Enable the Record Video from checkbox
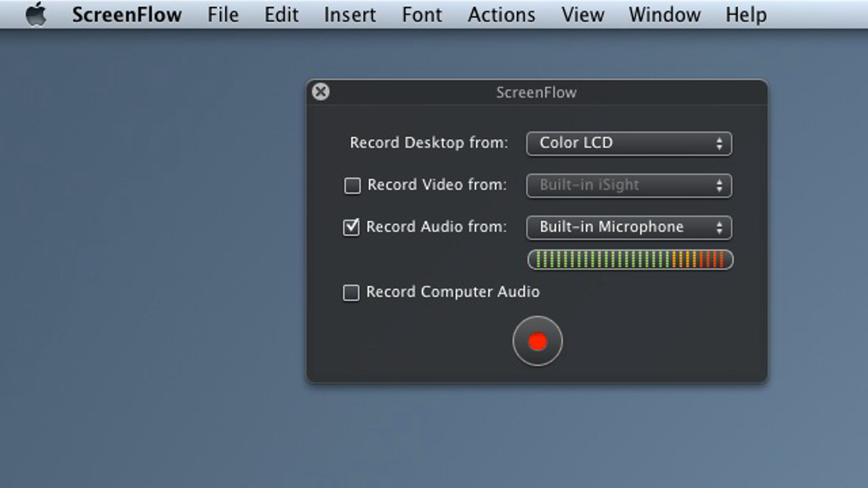This screenshot has height=488, width=868. [x=352, y=185]
